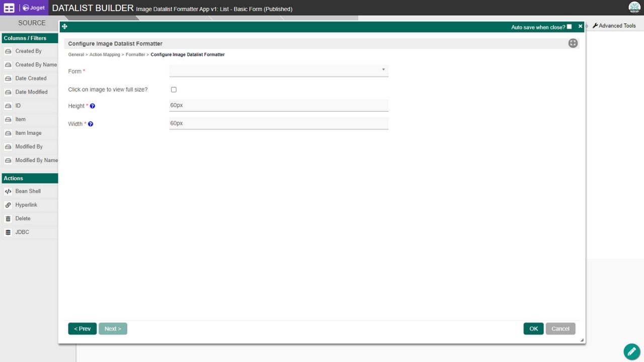Open the SOURCE tab

point(32,23)
